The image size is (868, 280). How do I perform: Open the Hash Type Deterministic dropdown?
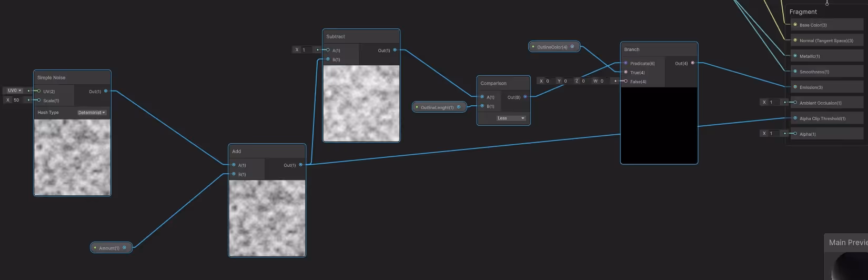(x=92, y=113)
